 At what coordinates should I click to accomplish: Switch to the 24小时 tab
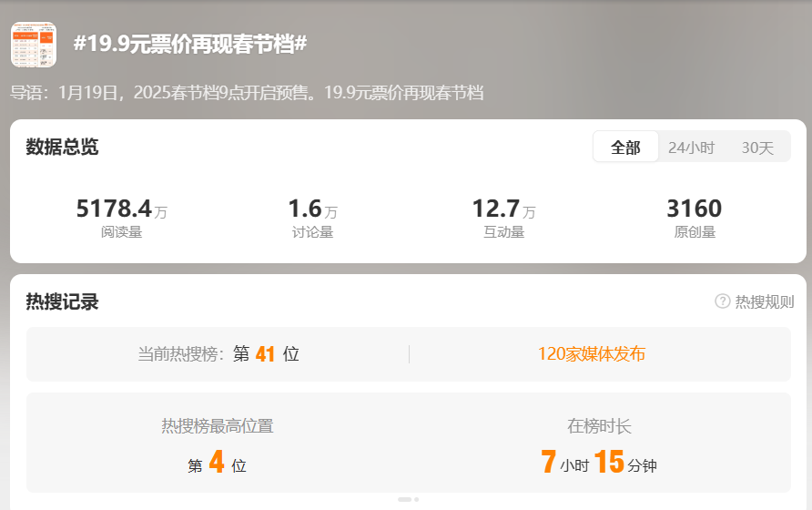[691, 148]
